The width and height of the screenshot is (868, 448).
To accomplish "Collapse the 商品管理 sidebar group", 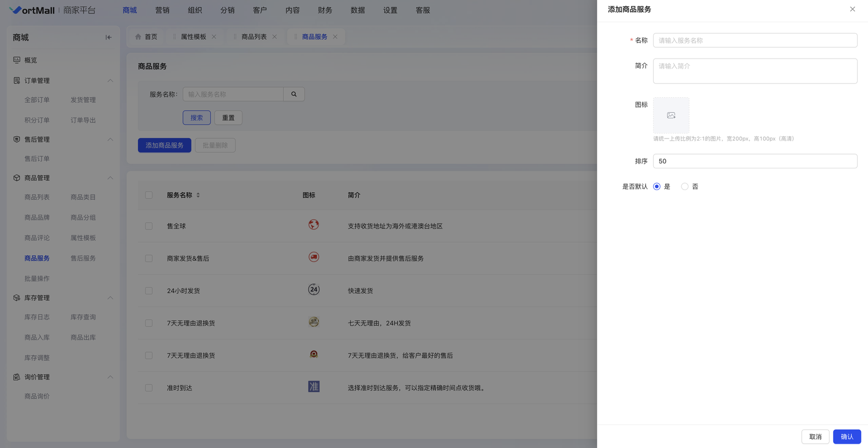I will 110,178.
